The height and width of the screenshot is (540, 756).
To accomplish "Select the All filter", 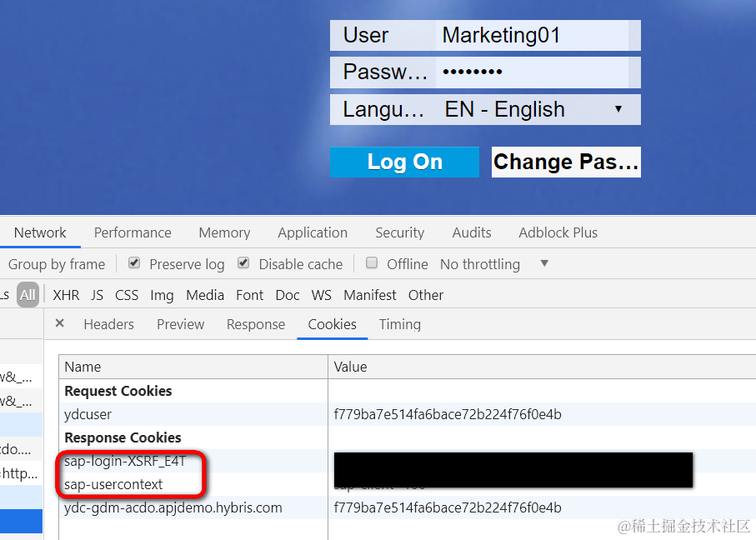I will click(x=28, y=295).
